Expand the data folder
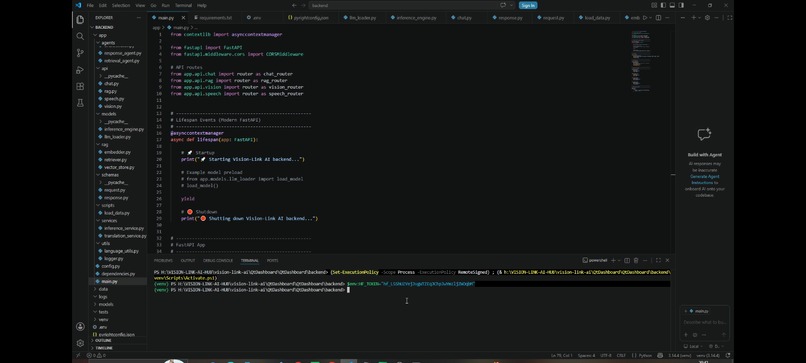 (x=118, y=289)
